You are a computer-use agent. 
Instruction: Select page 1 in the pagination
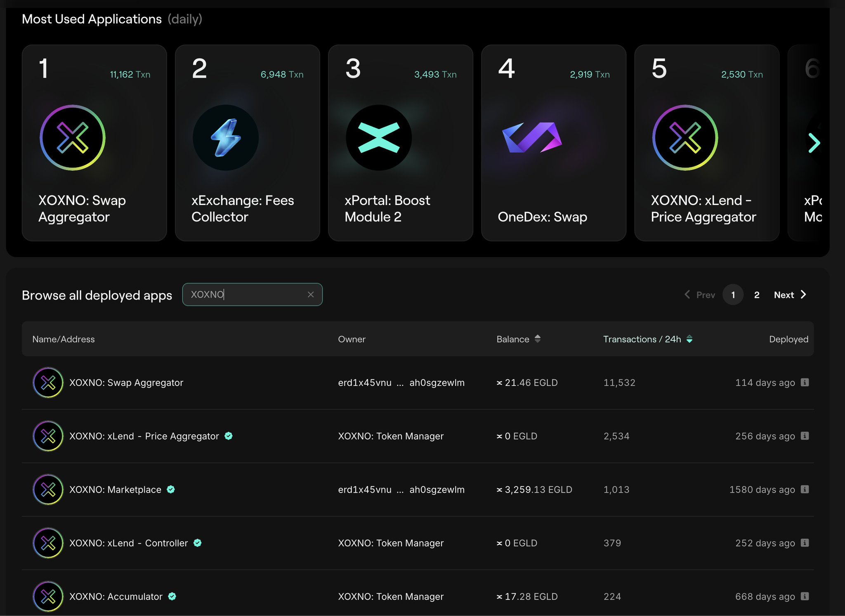pyautogui.click(x=733, y=295)
